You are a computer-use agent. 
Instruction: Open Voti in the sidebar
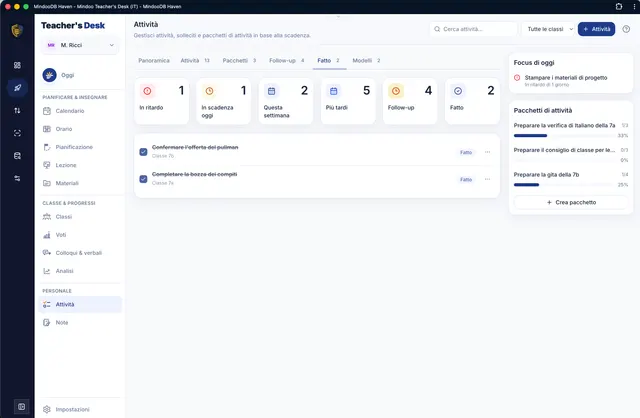80,235
